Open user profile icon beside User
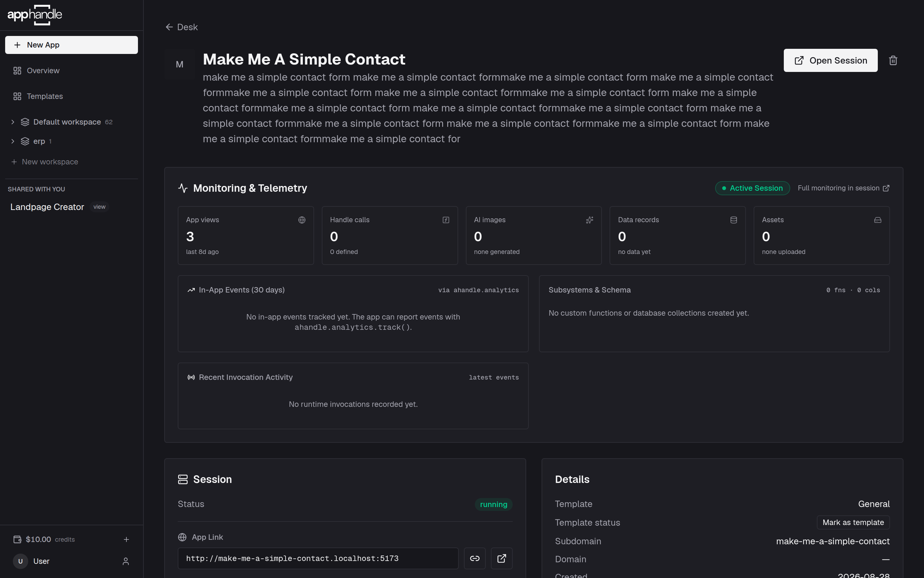 (126, 561)
